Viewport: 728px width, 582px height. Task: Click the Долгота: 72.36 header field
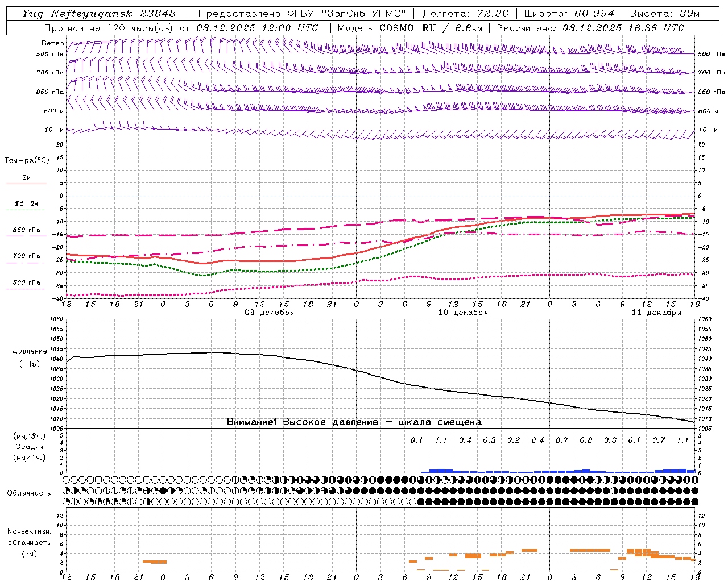tap(465, 14)
